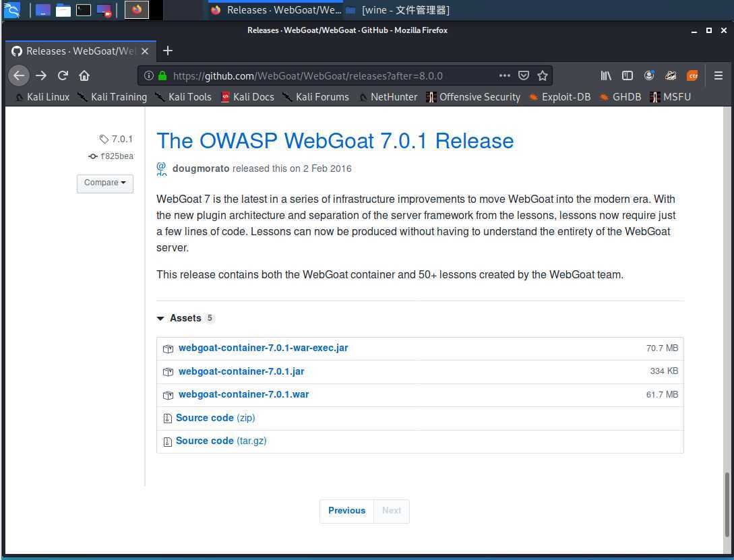The height and width of the screenshot is (560, 734).
Task: Click the screen recorder icon in the panel
Action: (x=104, y=10)
